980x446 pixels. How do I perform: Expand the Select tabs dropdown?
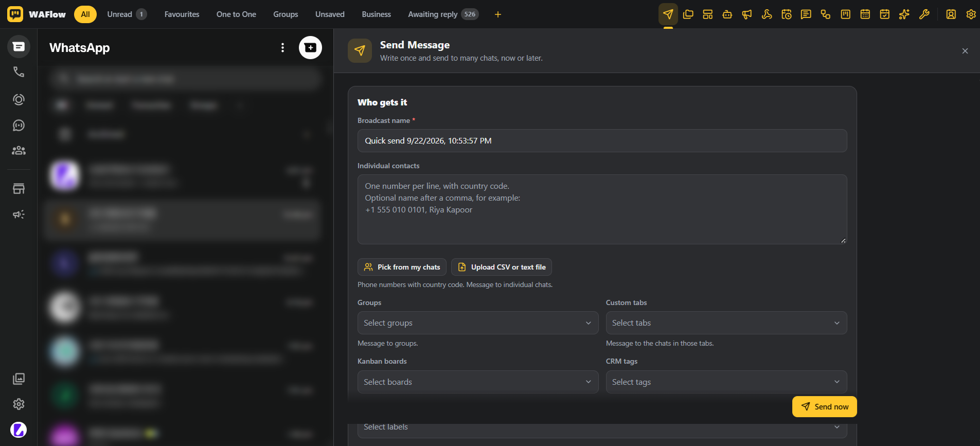pyautogui.click(x=726, y=323)
